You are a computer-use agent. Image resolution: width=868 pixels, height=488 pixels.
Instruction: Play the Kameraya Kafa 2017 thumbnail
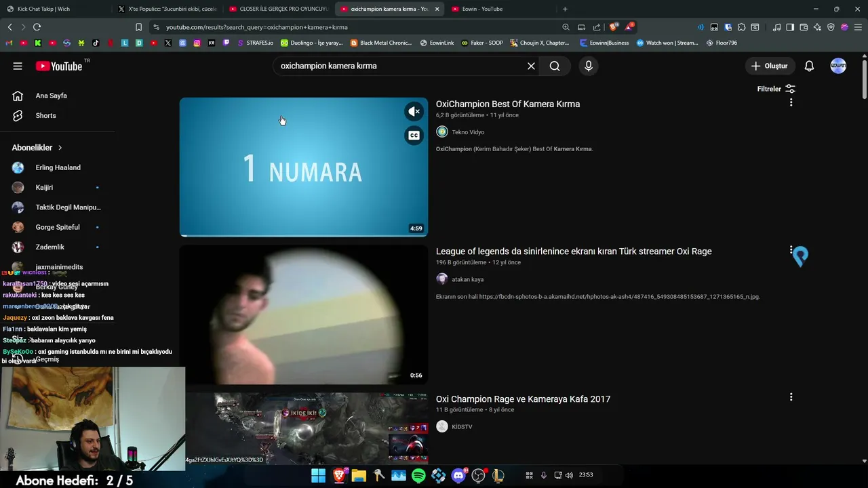pyautogui.click(x=303, y=428)
